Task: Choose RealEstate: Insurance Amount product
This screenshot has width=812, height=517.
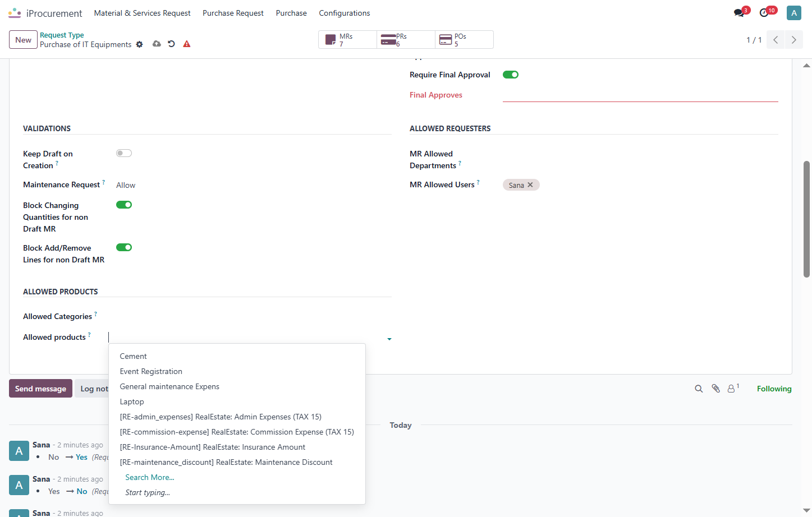Action: 237,447
